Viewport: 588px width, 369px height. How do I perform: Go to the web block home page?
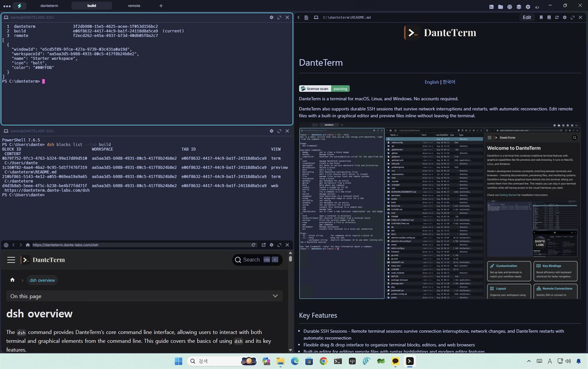point(28,245)
